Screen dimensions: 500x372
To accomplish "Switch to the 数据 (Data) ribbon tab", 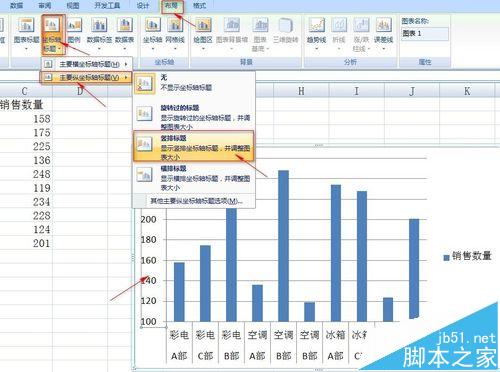I will [16, 5].
